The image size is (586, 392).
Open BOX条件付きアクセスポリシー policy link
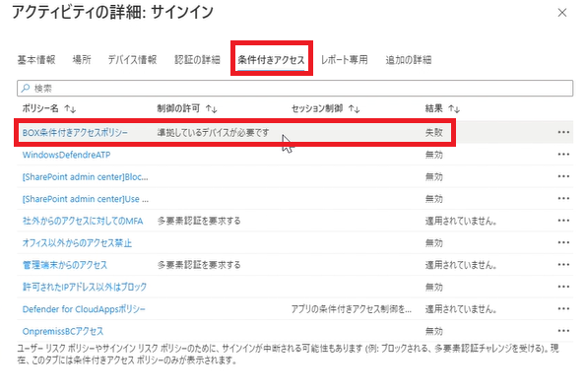click(75, 133)
